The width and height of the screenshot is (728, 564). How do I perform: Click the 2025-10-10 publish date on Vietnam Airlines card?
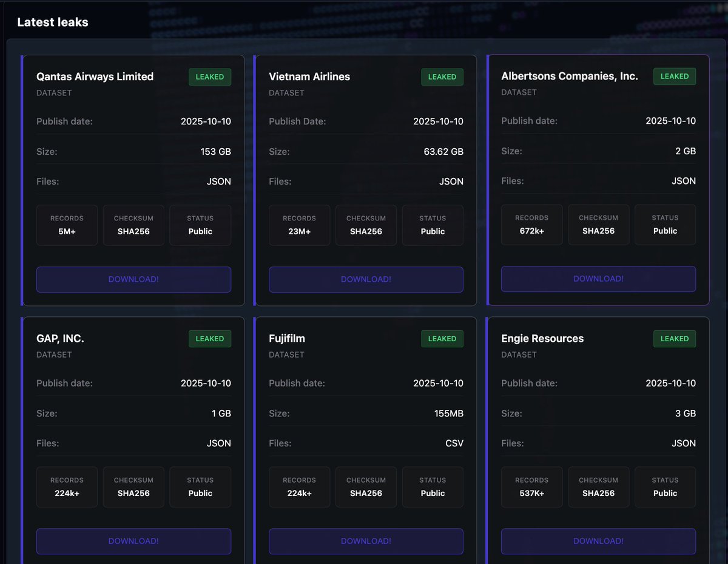pyautogui.click(x=438, y=121)
